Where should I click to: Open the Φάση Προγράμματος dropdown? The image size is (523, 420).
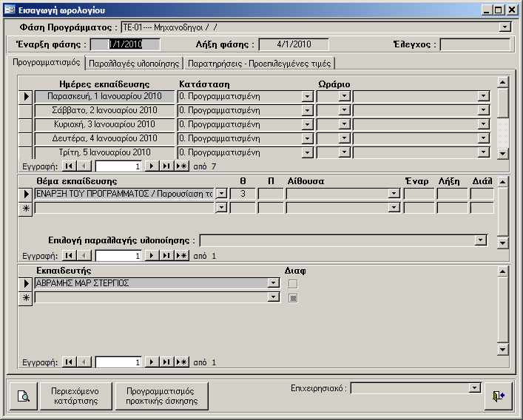pyautogui.click(x=505, y=27)
